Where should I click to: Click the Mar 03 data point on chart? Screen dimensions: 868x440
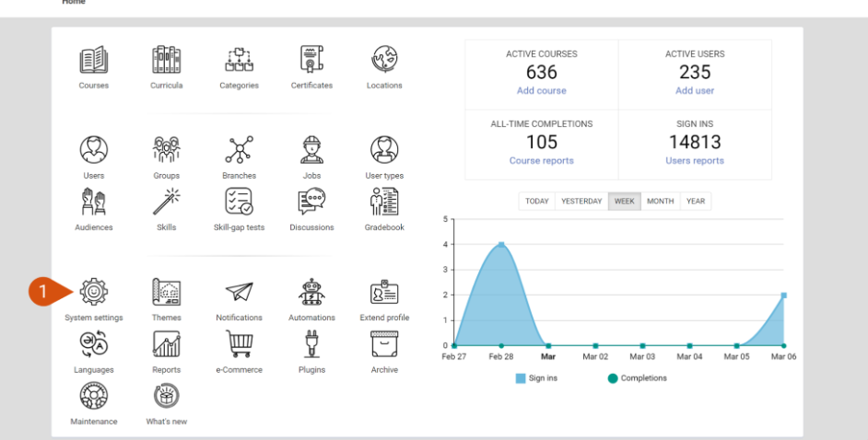click(x=642, y=346)
